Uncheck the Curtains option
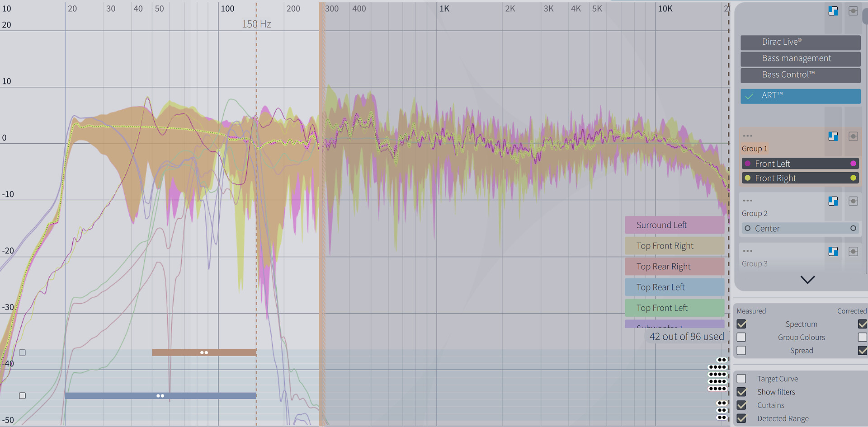The image size is (868, 427). tap(741, 405)
